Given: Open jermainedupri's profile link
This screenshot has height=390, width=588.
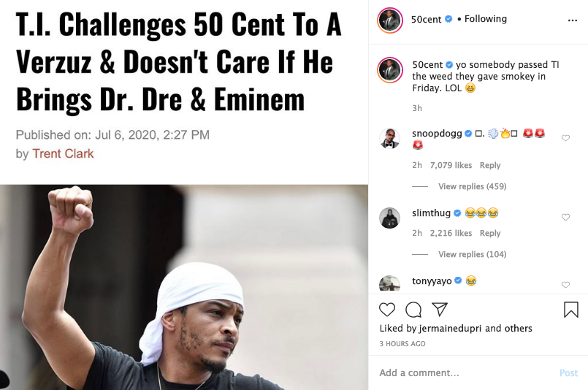Looking at the screenshot, I should pyautogui.click(x=451, y=329).
